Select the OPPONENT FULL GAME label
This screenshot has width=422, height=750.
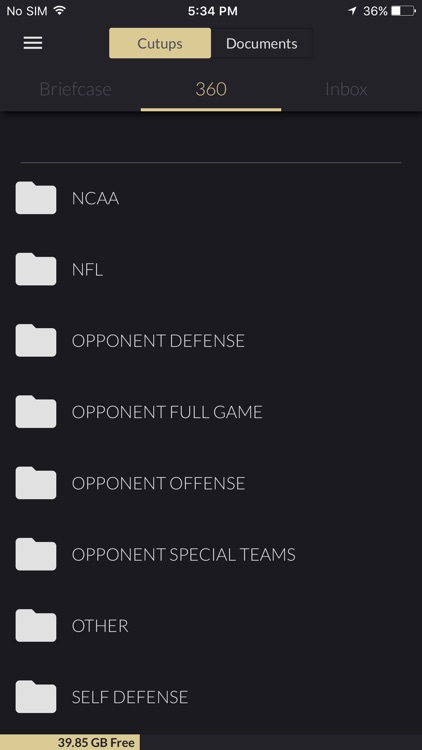pyautogui.click(x=167, y=412)
